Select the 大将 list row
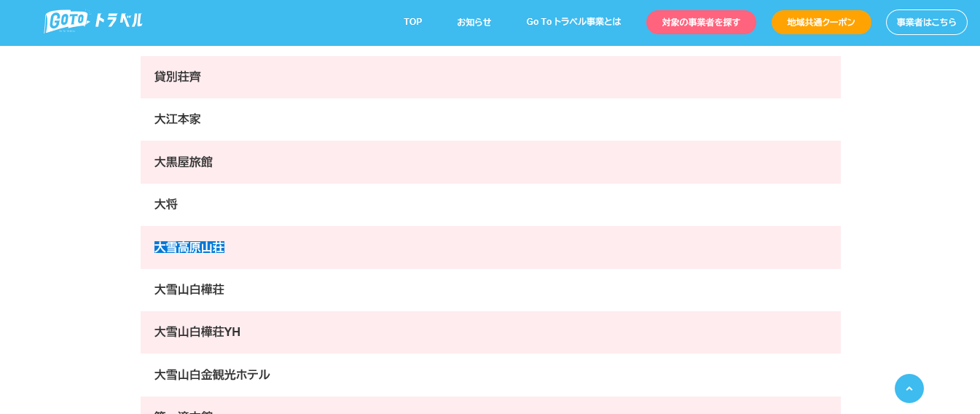980x414 pixels. click(490, 205)
